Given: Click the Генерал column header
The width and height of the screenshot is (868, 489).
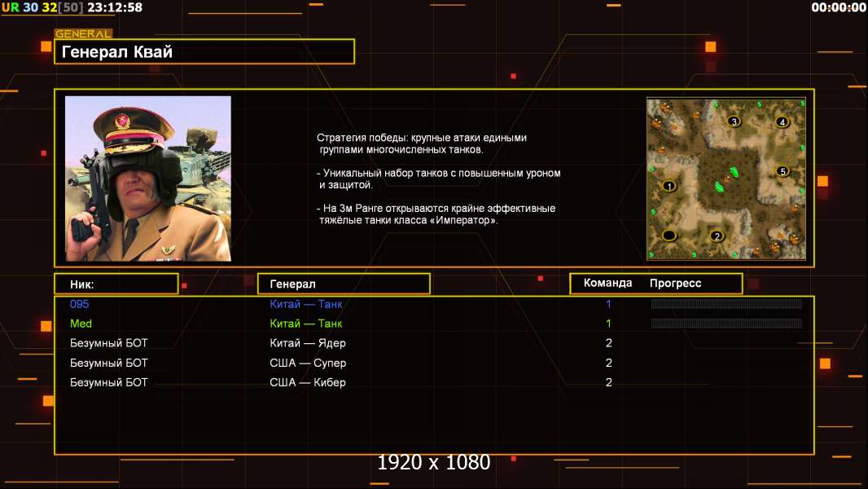Looking at the screenshot, I should pos(344,284).
